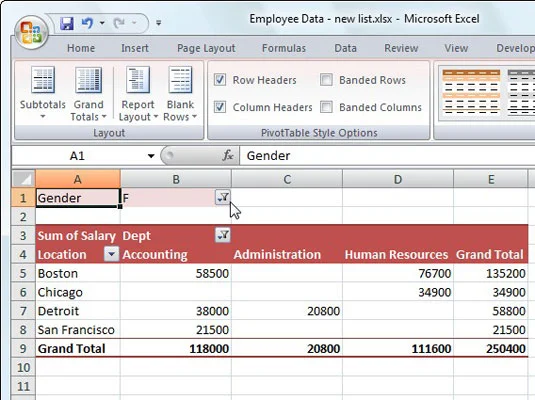
Task: Click the Select All corner button
Action: [x=24, y=179]
